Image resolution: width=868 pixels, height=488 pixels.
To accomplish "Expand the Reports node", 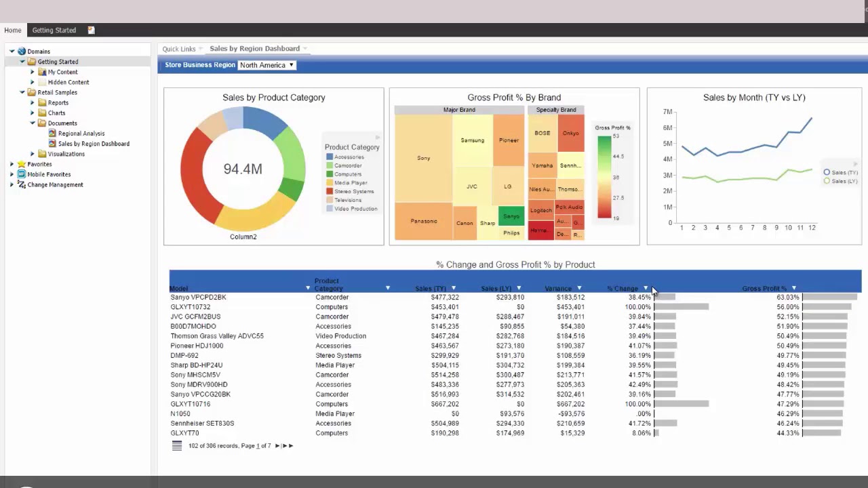I will pyautogui.click(x=32, y=103).
